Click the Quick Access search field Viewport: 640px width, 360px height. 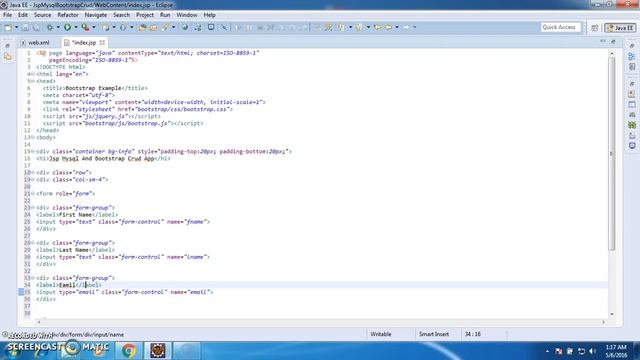(560, 27)
